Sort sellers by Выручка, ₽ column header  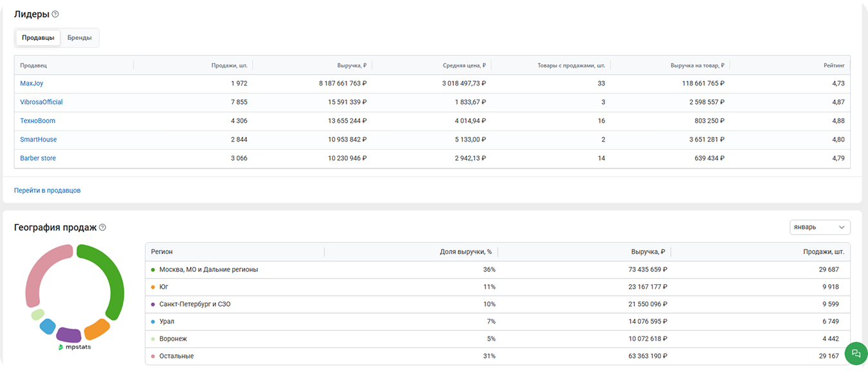[x=352, y=66]
